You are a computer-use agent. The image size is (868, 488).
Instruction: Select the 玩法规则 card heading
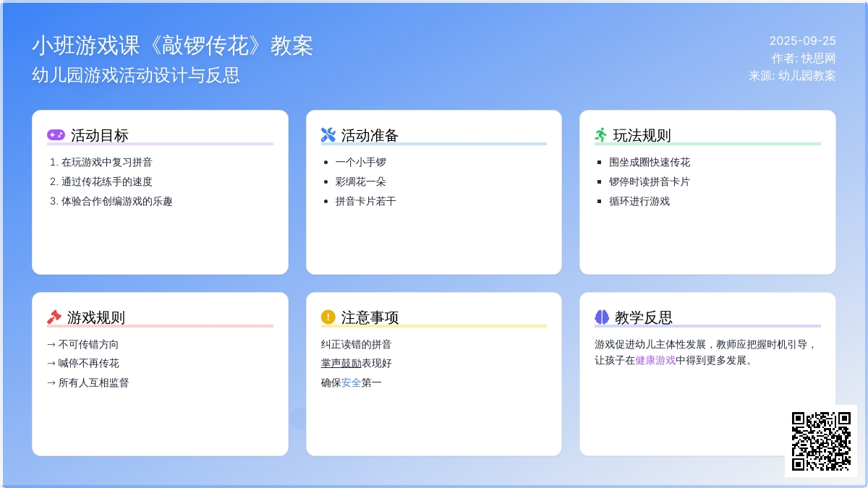pyautogui.click(x=642, y=135)
